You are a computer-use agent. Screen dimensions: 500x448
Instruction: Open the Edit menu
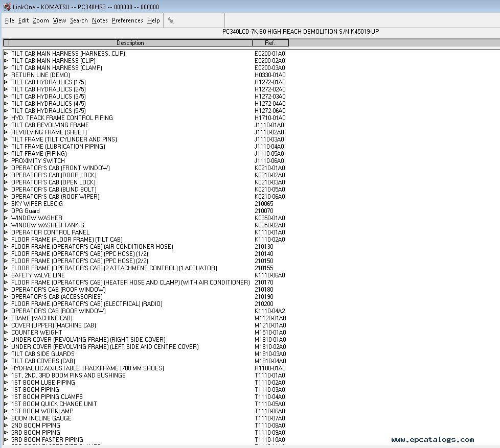(x=24, y=20)
